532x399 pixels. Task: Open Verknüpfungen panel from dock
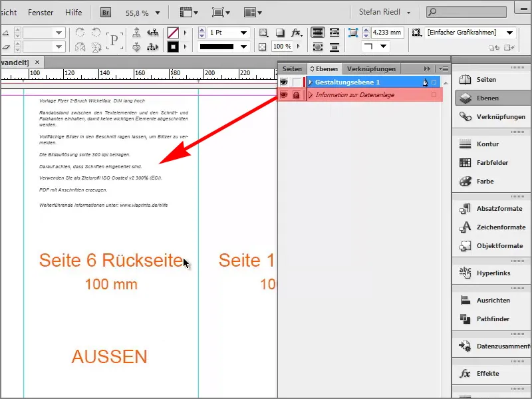(491, 117)
